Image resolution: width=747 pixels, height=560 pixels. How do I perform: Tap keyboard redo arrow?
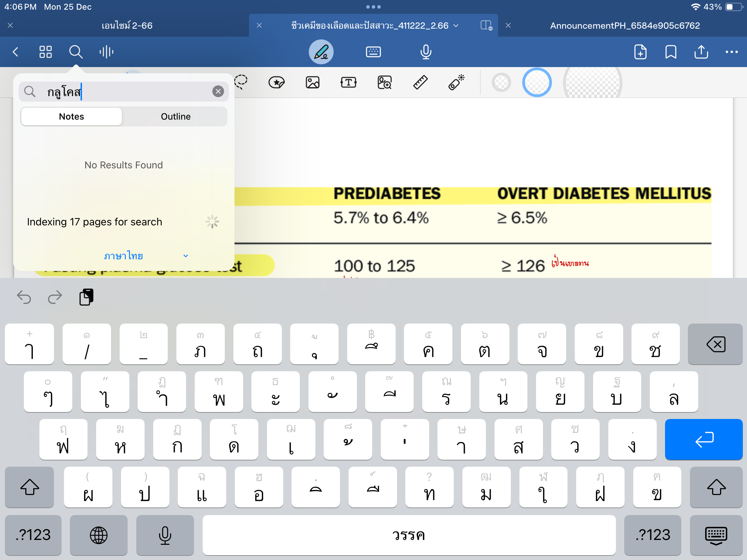[55, 297]
